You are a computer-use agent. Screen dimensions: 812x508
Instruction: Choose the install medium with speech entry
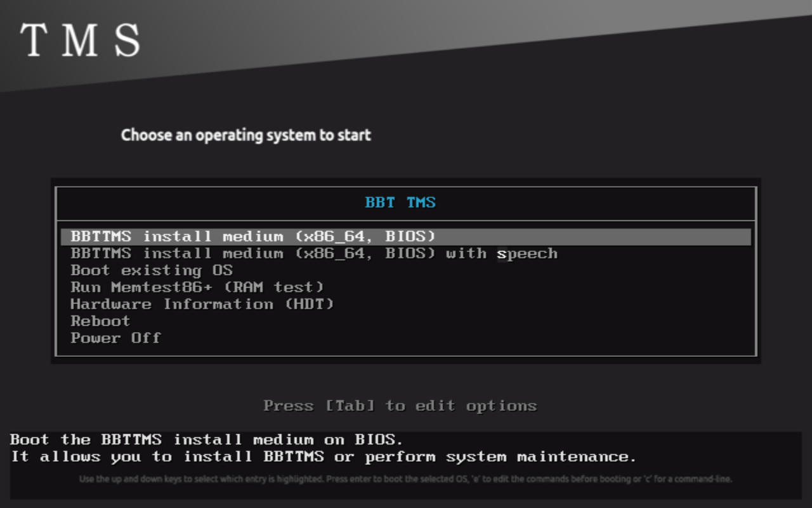(x=314, y=254)
